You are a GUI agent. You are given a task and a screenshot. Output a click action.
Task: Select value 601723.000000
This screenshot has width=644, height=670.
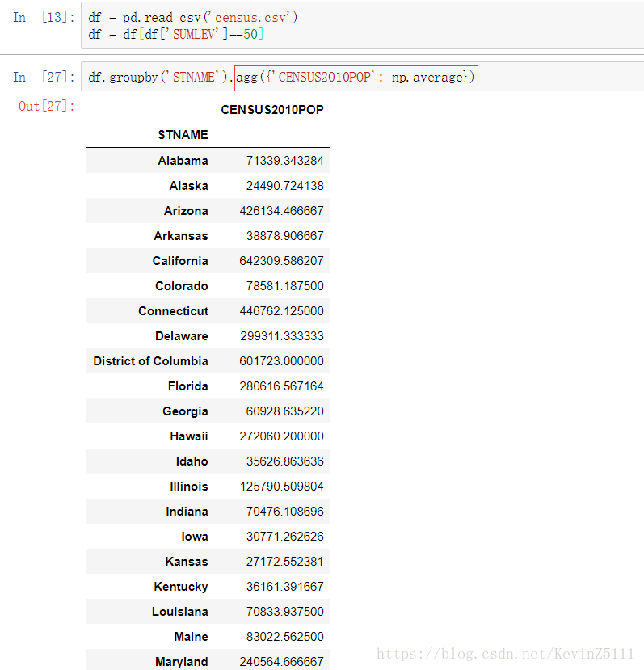tap(282, 361)
